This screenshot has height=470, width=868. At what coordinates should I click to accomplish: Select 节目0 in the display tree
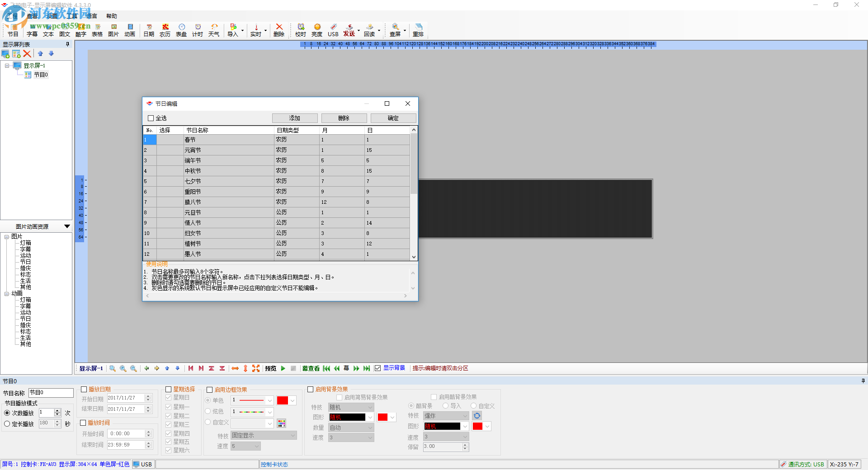pyautogui.click(x=41, y=75)
